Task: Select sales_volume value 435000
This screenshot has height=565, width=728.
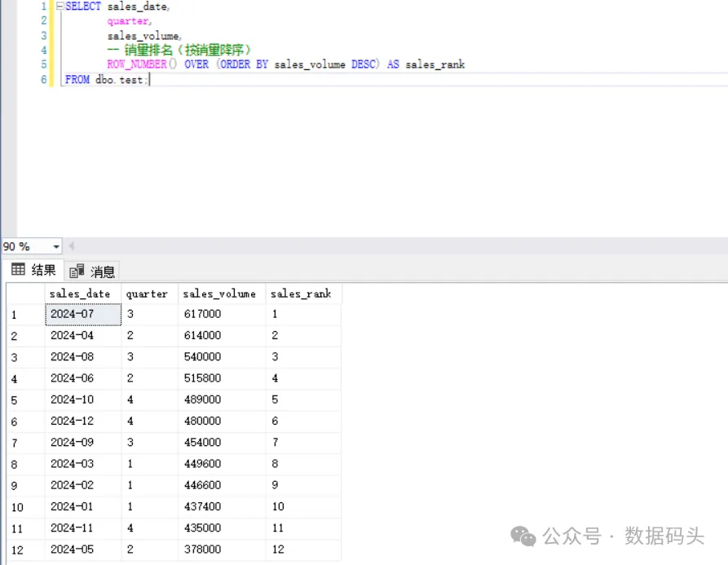Action: 222,527
